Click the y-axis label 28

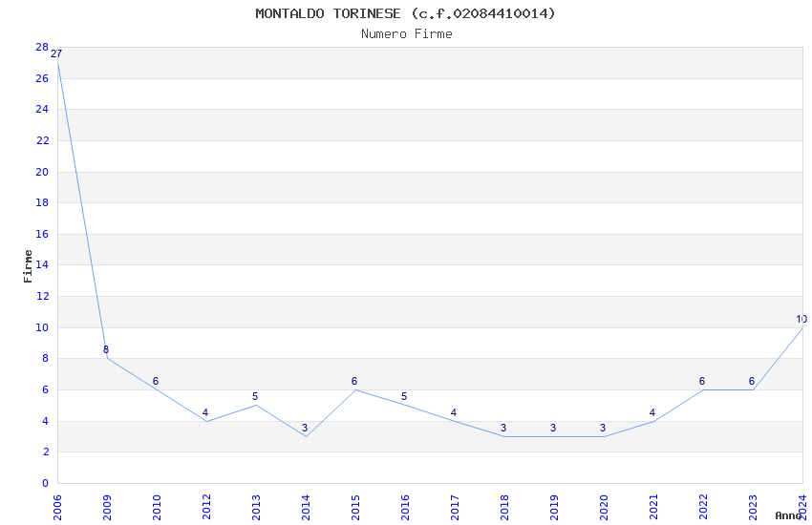(x=42, y=47)
